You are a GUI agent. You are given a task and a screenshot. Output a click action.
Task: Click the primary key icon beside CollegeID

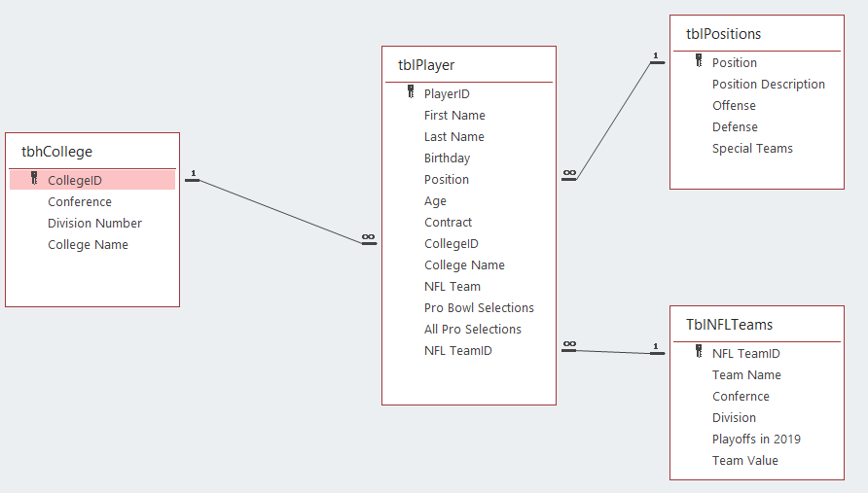(x=34, y=178)
